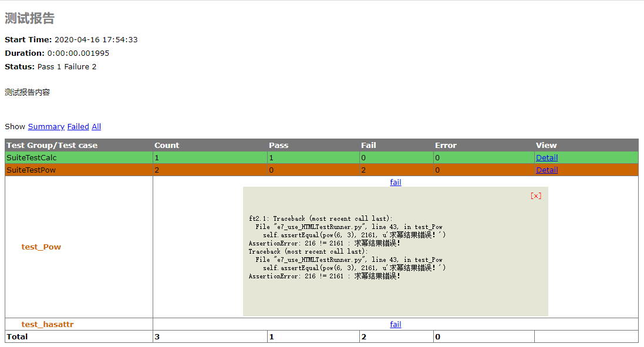Show only Failed test cases

click(78, 126)
